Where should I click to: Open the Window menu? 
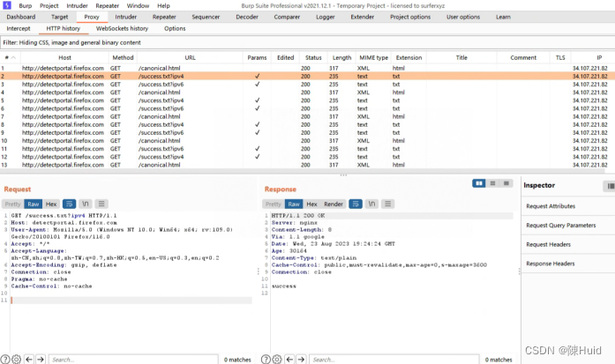[x=138, y=5]
